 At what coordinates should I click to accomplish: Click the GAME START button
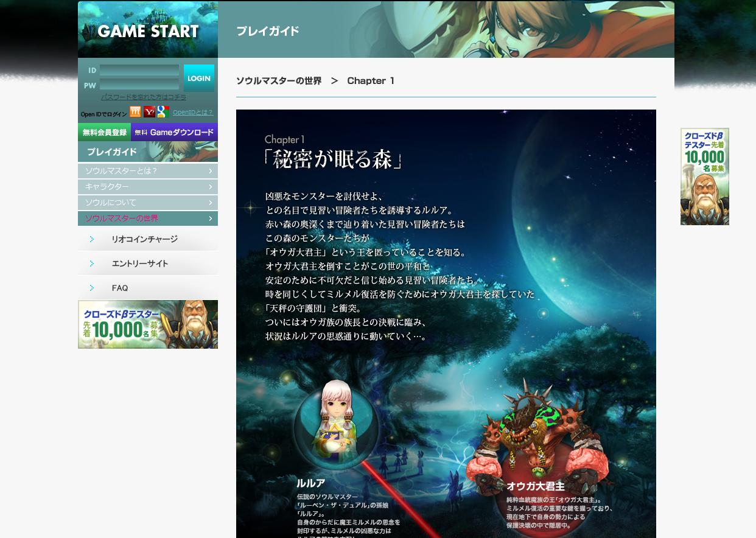(x=148, y=30)
